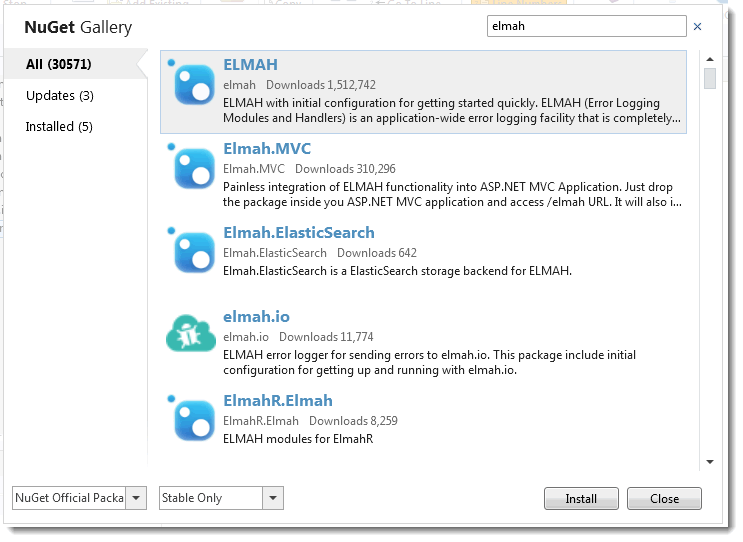This screenshot has height=542, width=743.
Task: Select the elmah.io cloud bug icon
Action: click(191, 334)
